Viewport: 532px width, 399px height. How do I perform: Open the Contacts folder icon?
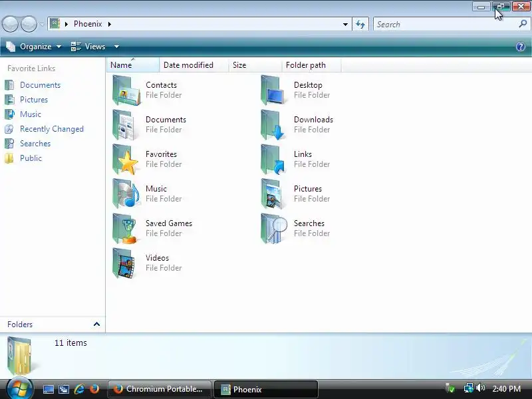[126, 90]
